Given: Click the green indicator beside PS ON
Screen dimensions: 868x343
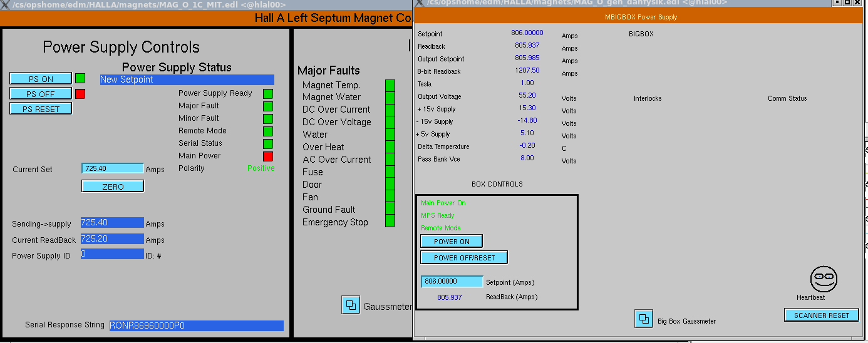Looking at the screenshot, I should 80,78.
